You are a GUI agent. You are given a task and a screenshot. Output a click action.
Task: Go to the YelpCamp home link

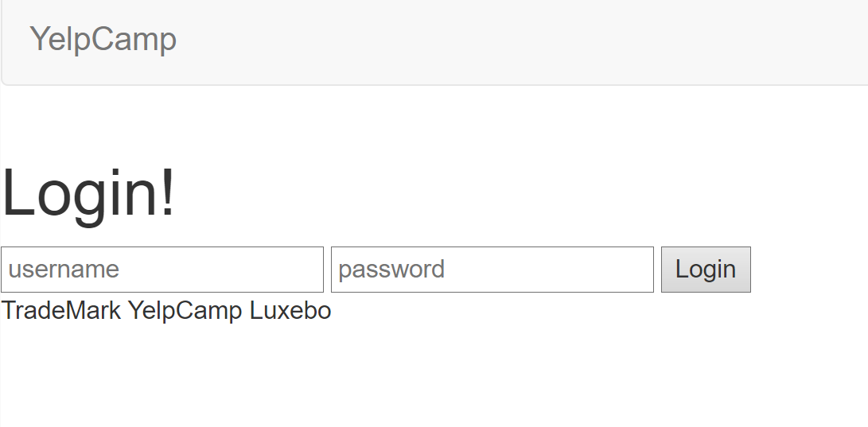pyautogui.click(x=103, y=39)
